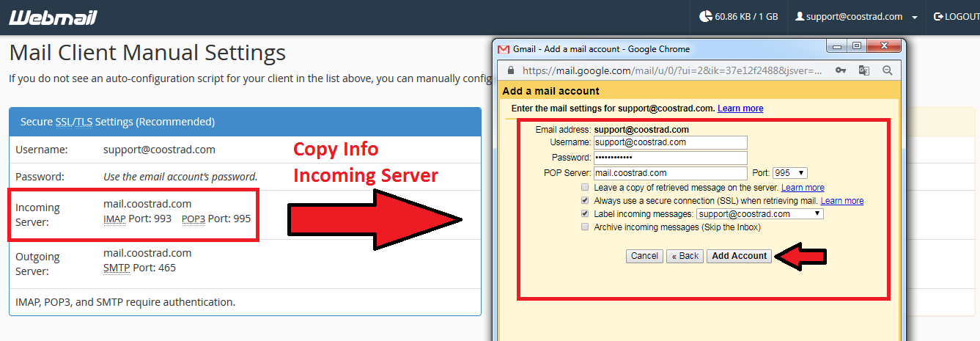980x341 pixels.
Task: Click the 60.86 KB / 1 GB usage text
Action: click(x=746, y=17)
